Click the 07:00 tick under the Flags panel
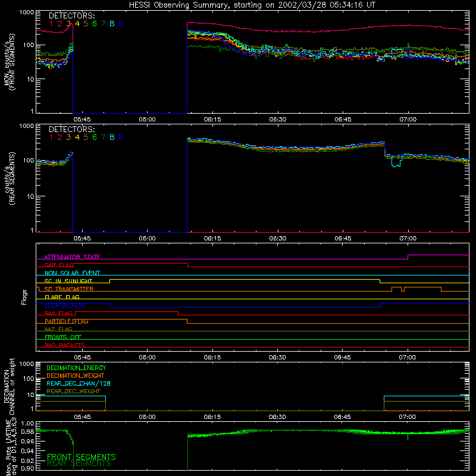 tap(408, 358)
